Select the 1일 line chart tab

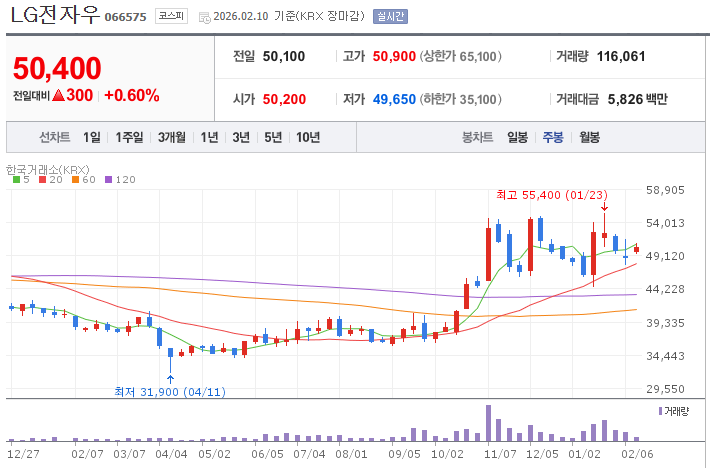[92, 137]
